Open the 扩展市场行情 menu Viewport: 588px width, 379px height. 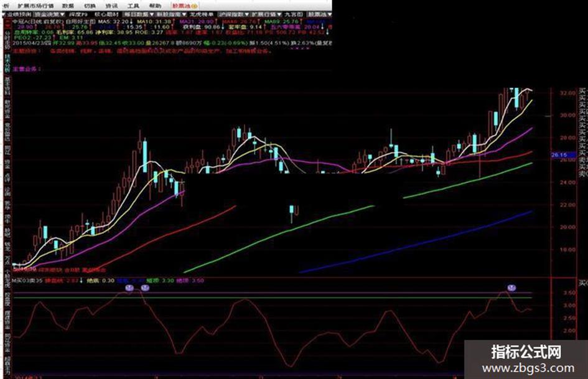click(x=36, y=5)
